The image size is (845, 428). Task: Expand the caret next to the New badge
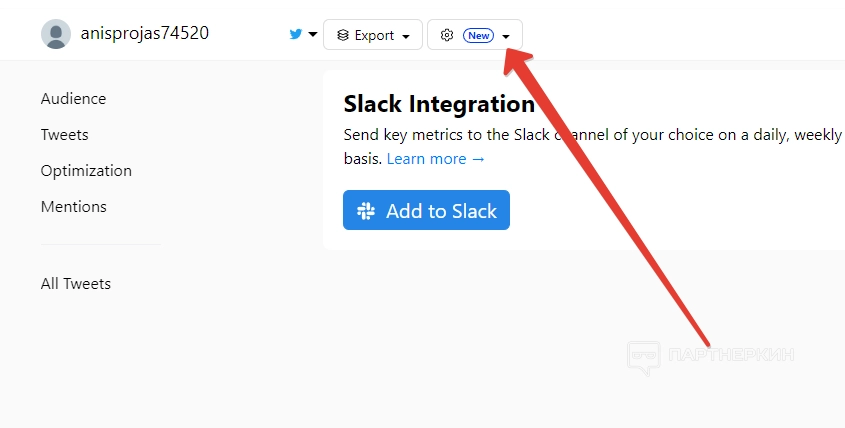pos(507,36)
